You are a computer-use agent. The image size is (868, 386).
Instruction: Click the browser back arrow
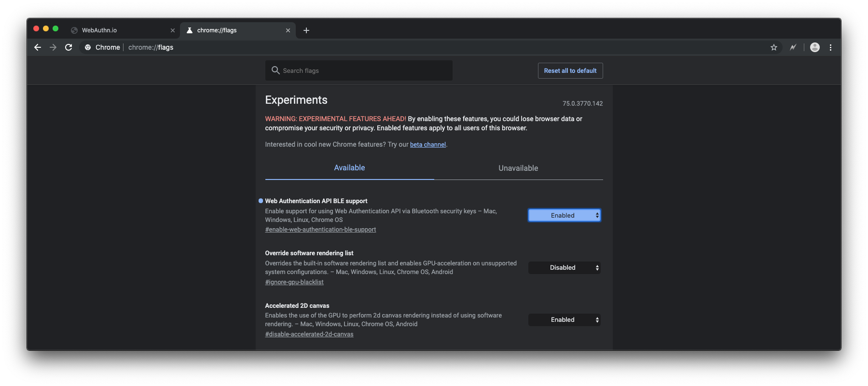coord(38,47)
